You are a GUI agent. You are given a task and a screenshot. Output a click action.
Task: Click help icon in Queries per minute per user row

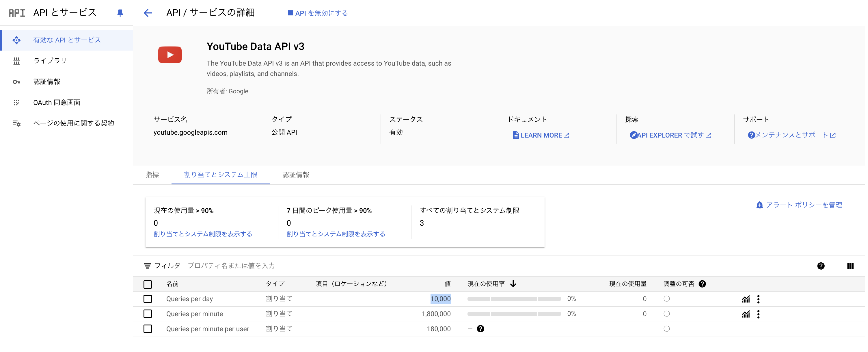(x=480, y=329)
